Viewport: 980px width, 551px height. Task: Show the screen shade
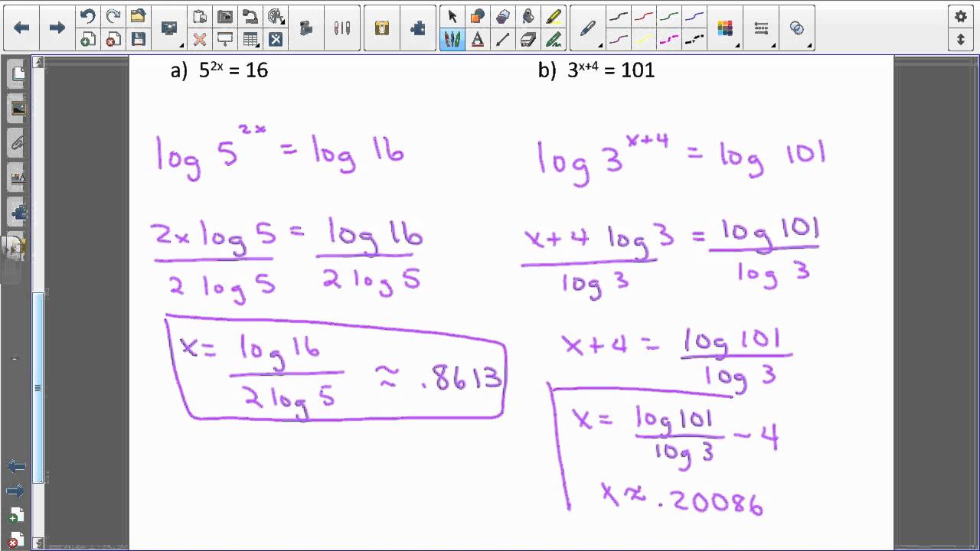[x=225, y=39]
